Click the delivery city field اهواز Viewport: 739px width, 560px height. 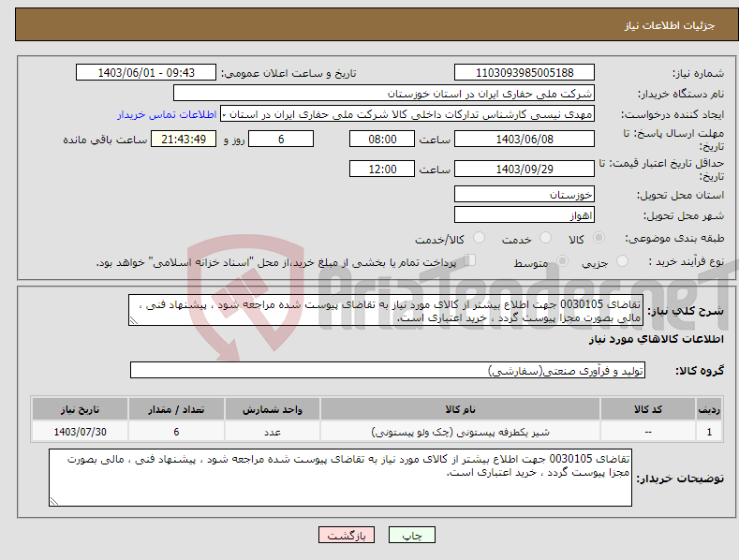point(525,215)
